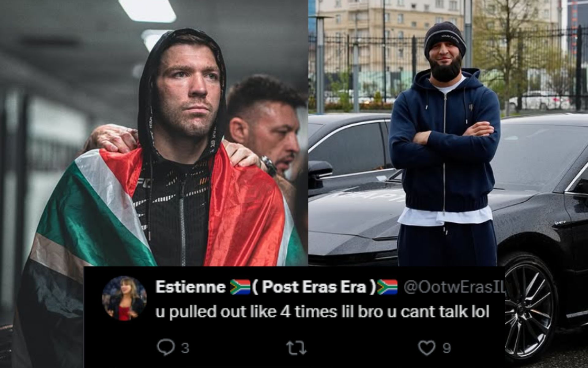The width and height of the screenshot is (588, 368).
Task: Click the retweet arrows icon
Action: click(x=296, y=347)
